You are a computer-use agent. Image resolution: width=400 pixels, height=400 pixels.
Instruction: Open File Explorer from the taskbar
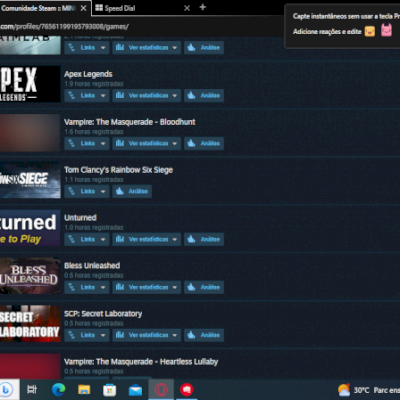[x=84, y=390]
